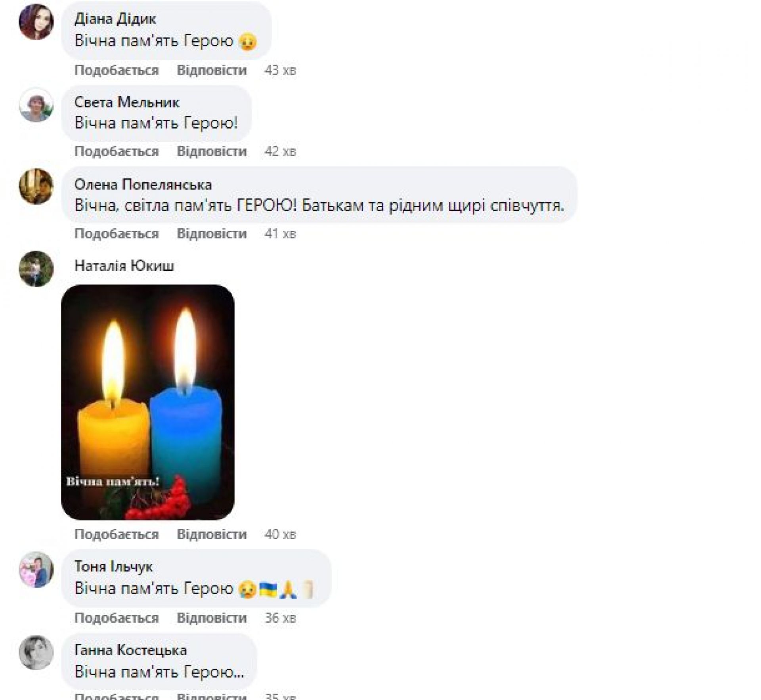Reply to Олена Попелянська's comment via Відповісти
The image size is (761, 700).
point(212,233)
